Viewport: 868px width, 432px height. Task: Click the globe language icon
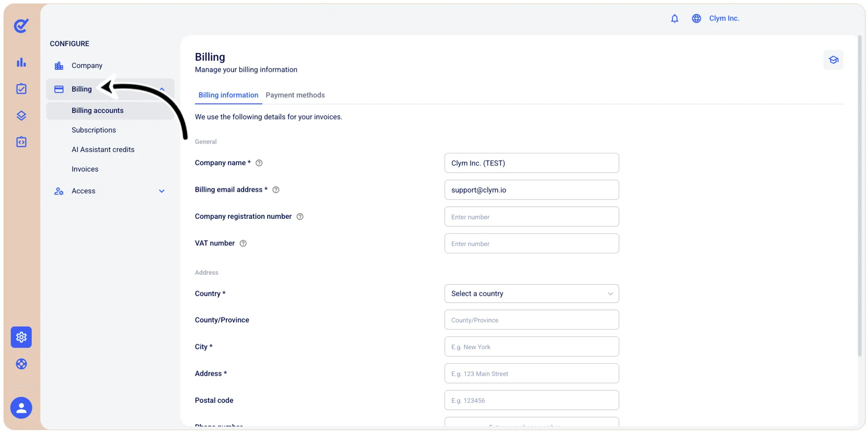[x=696, y=19]
